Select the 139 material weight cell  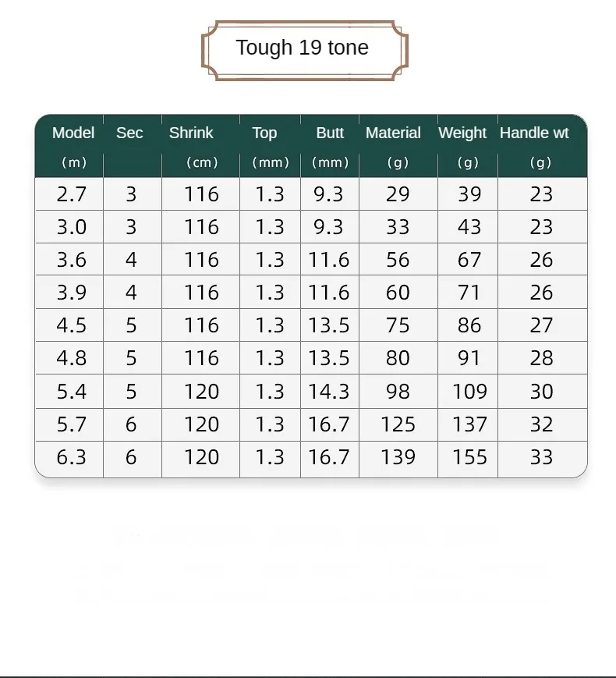(x=398, y=457)
